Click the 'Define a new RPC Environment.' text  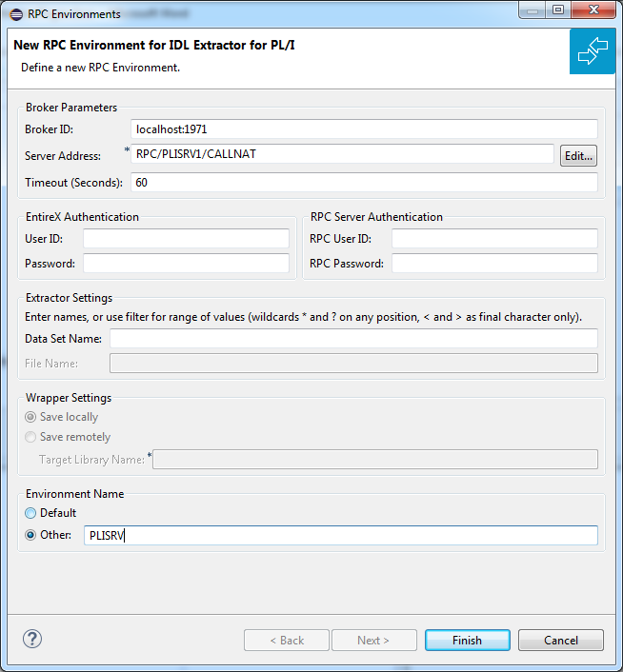coord(100,68)
